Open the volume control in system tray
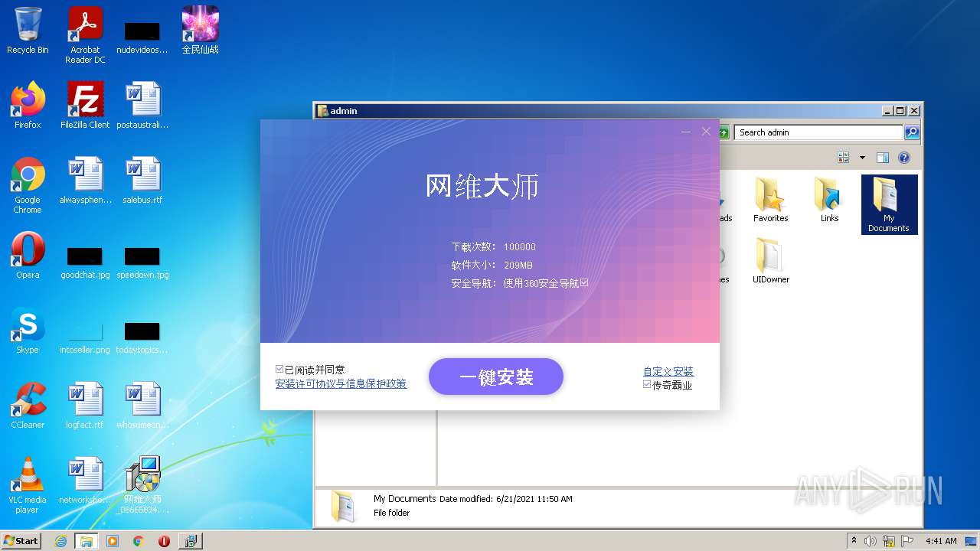This screenshot has width=980, height=551. click(871, 541)
